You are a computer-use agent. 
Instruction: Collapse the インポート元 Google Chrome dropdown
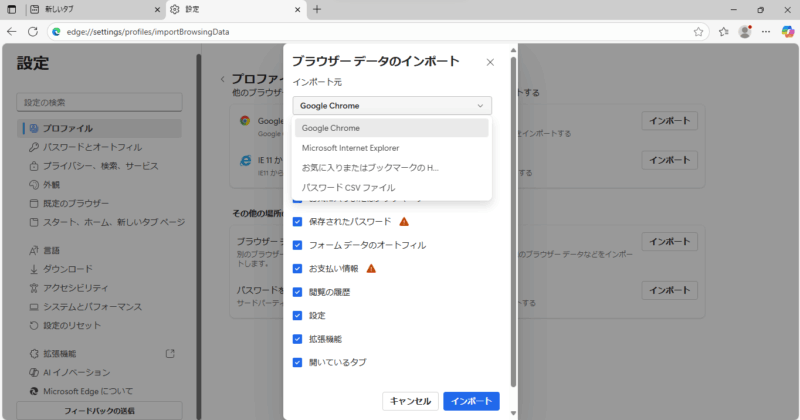click(392, 106)
